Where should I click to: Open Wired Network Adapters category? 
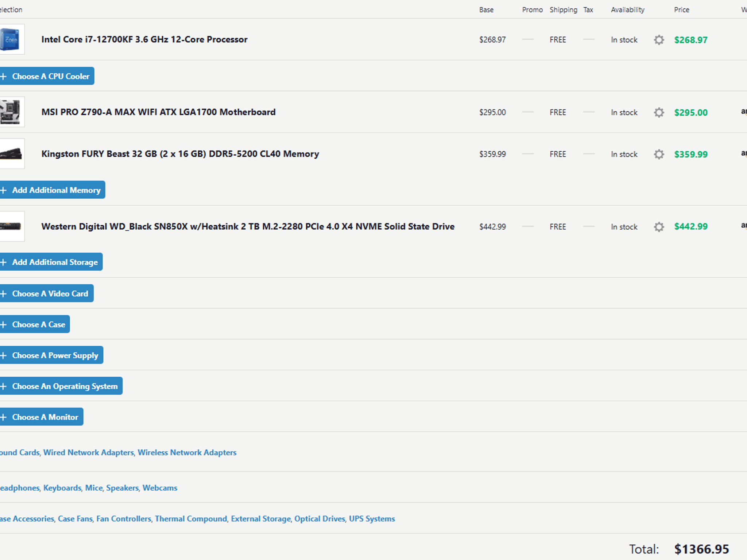pyautogui.click(x=89, y=452)
